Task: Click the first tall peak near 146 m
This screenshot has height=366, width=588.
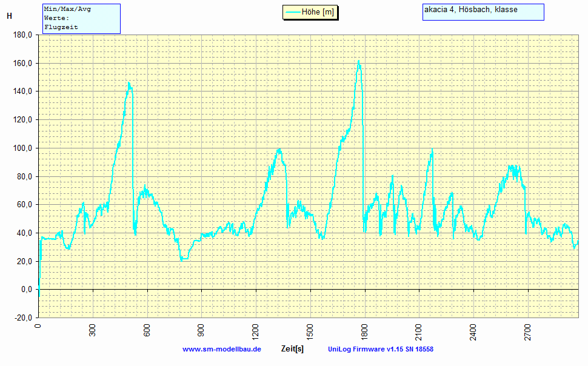Action: point(129,83)
